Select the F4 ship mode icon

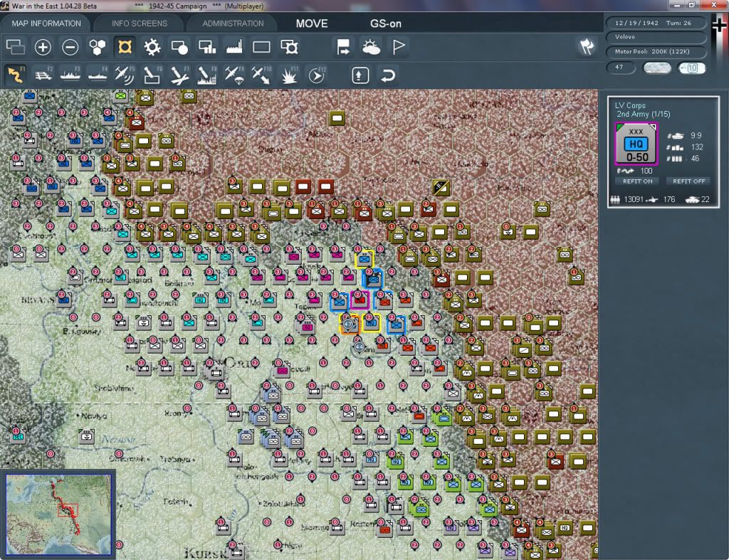(98, 75)
